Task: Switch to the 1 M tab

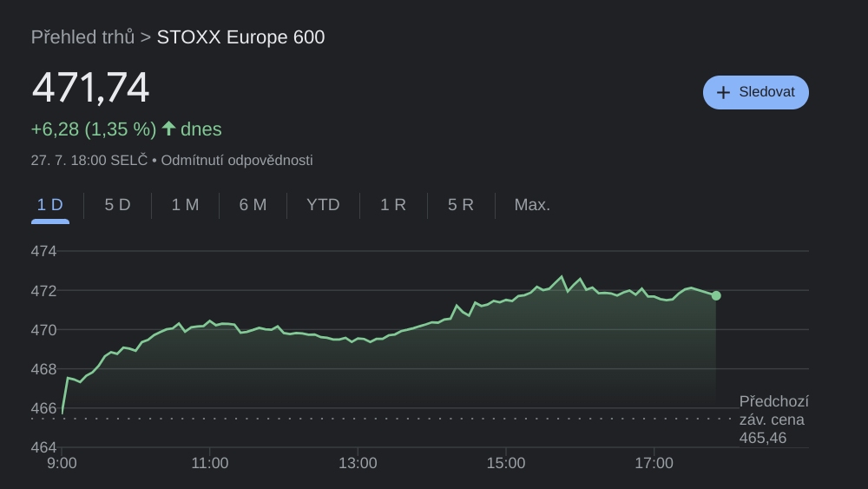Action: click(x=185, y=205)
